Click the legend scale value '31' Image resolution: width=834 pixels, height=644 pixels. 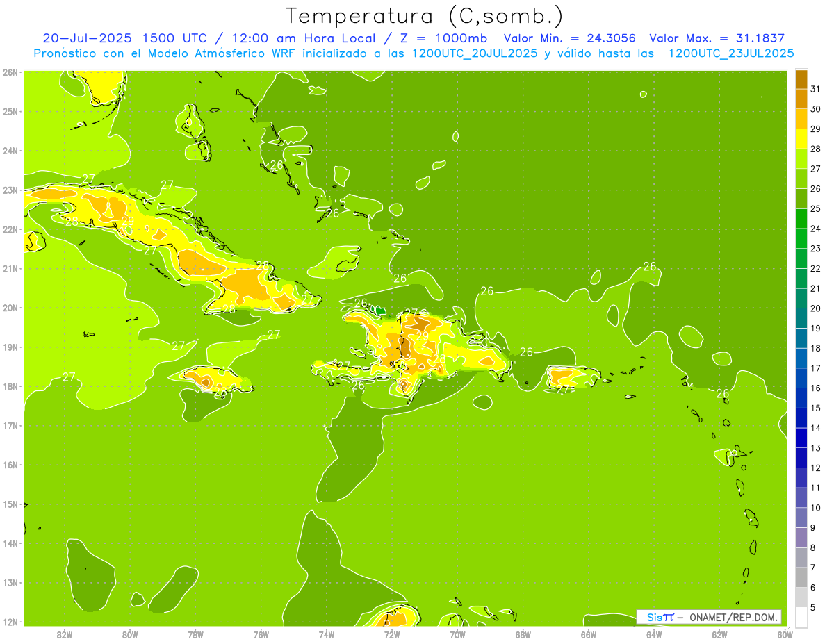pyautogui.click(x=816, y=89)
